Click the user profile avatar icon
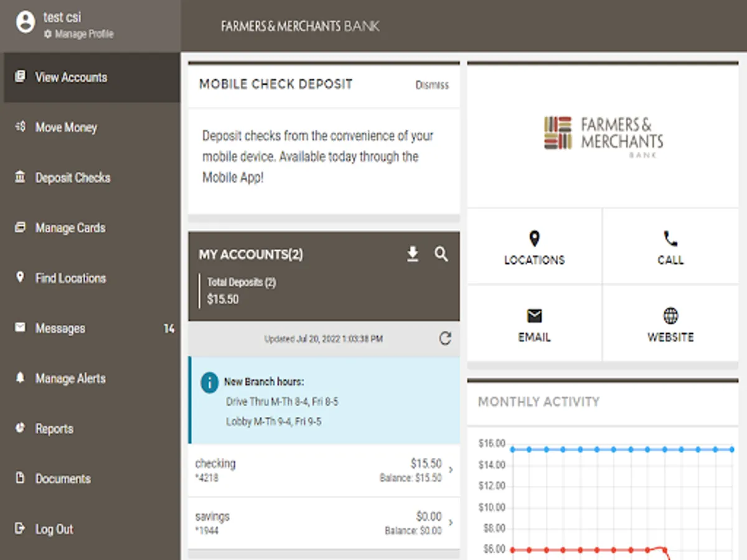This screenshot has width=747, height=560. [26, 22]
